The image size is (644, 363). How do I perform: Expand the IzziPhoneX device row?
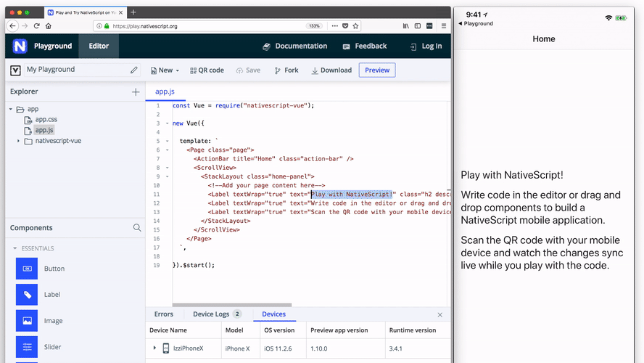coord(154,348)
